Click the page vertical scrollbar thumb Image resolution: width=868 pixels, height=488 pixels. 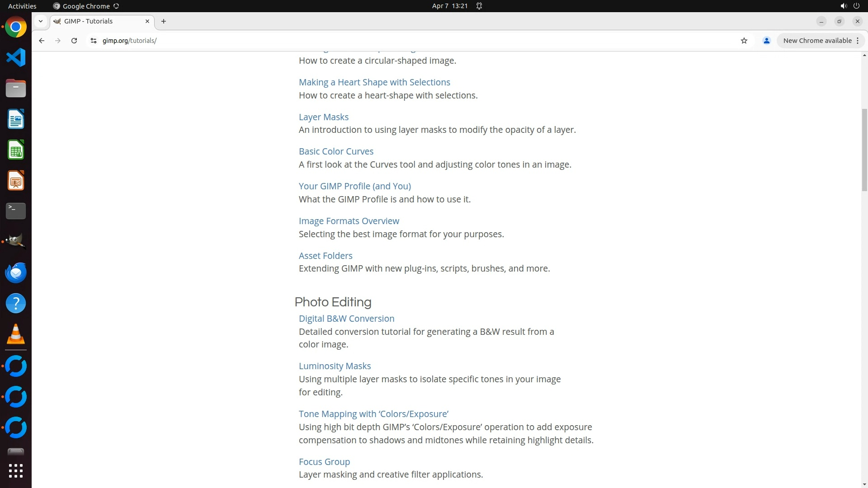pos(864,149)
